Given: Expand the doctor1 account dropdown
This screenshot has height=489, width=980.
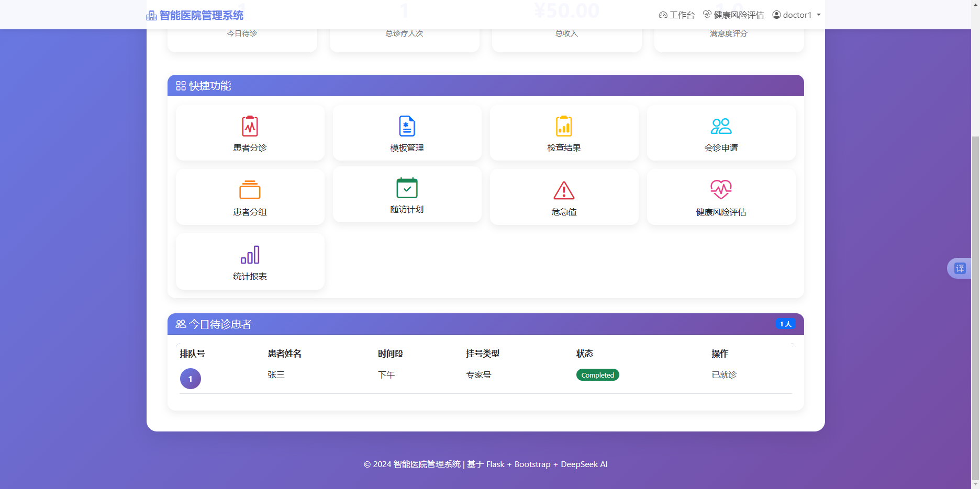Looking at the screenshot, I should [796, 15].
